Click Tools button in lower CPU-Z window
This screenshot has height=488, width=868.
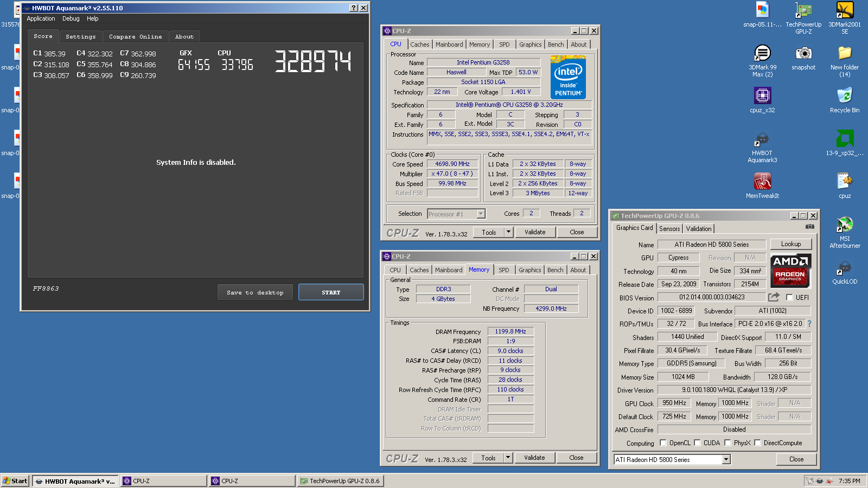point(488,458)
